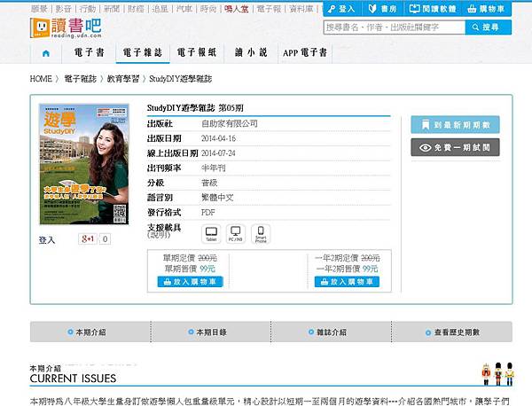Click the Google +1 button
The image size is (532, 406).
coord(88,239)
